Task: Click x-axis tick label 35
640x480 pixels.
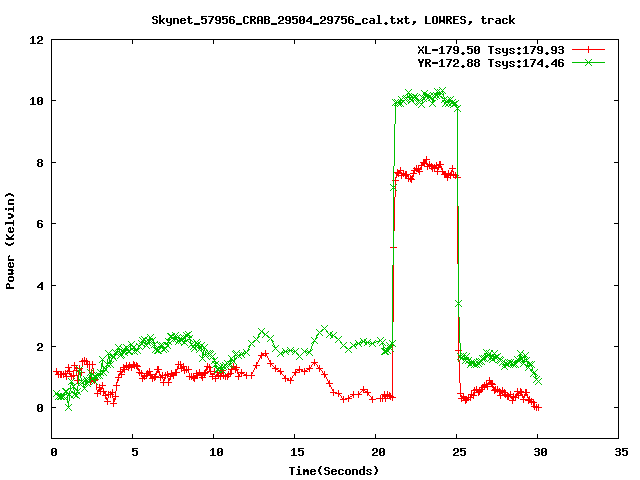Action: click(621, 452)
